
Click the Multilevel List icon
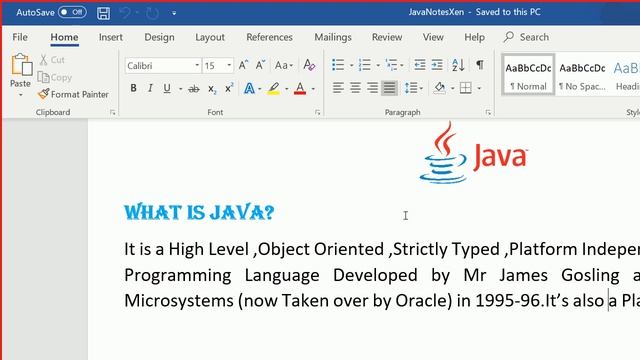(x=391, y=65)
